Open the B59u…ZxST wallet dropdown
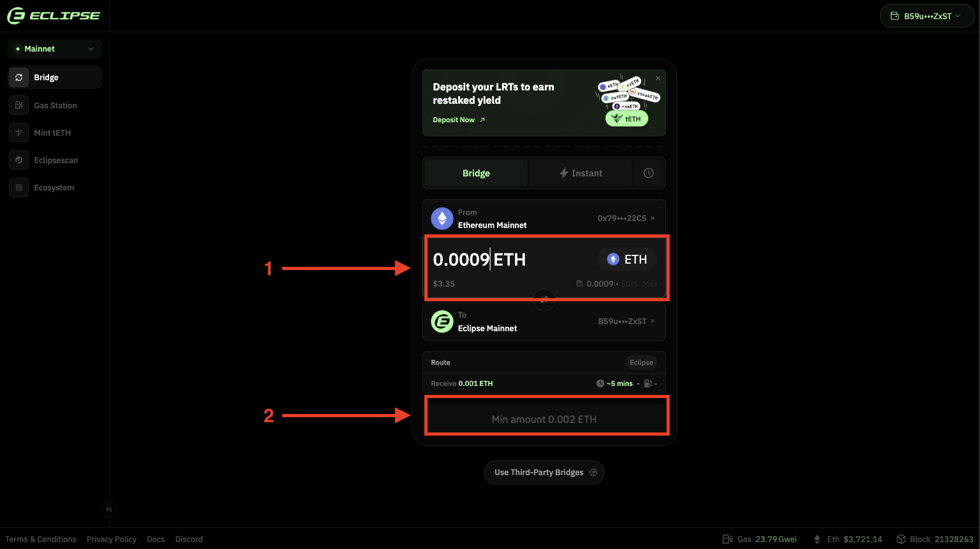The height and width of the screenshot is (549, 980). [x=927, y=16]
